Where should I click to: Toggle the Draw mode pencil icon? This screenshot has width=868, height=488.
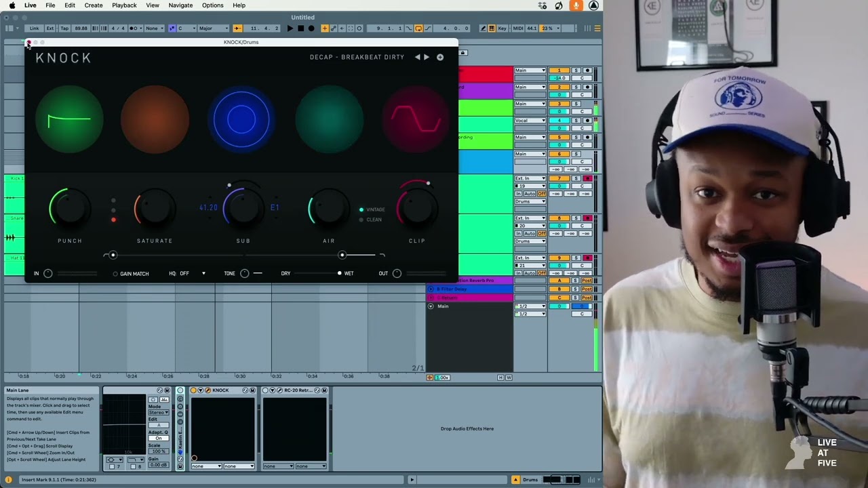[x=483, y=28]
